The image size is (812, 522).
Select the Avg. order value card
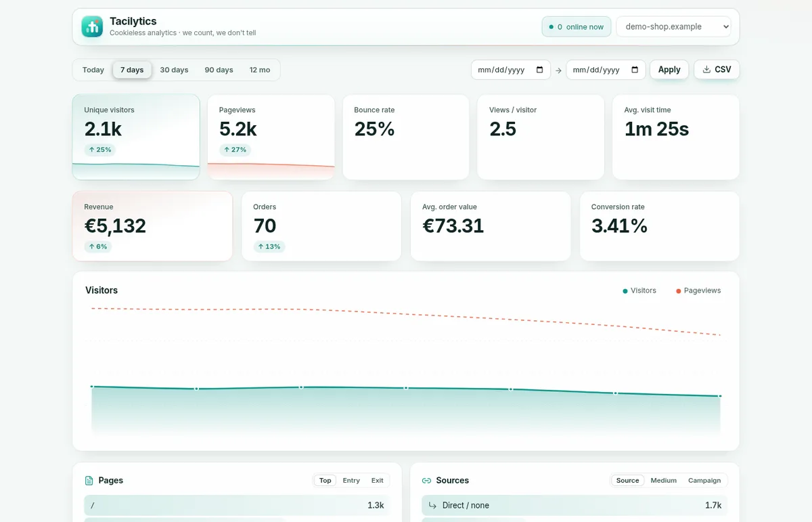click(491, 226)
